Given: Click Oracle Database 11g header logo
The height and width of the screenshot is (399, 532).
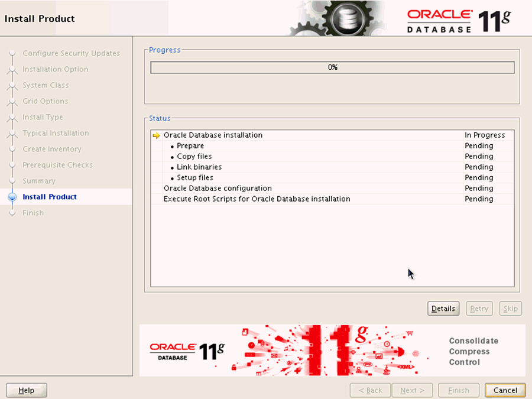Looking at the screenshot, I should (x=459, y=21).
